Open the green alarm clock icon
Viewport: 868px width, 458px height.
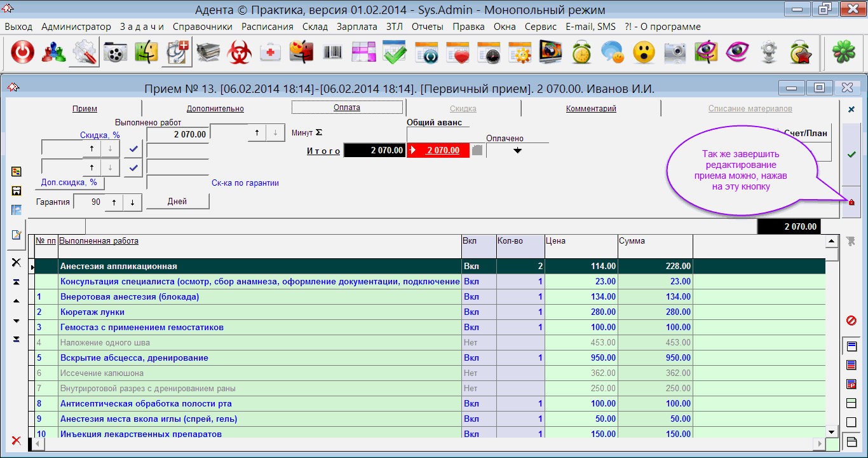tap(581, 53)
